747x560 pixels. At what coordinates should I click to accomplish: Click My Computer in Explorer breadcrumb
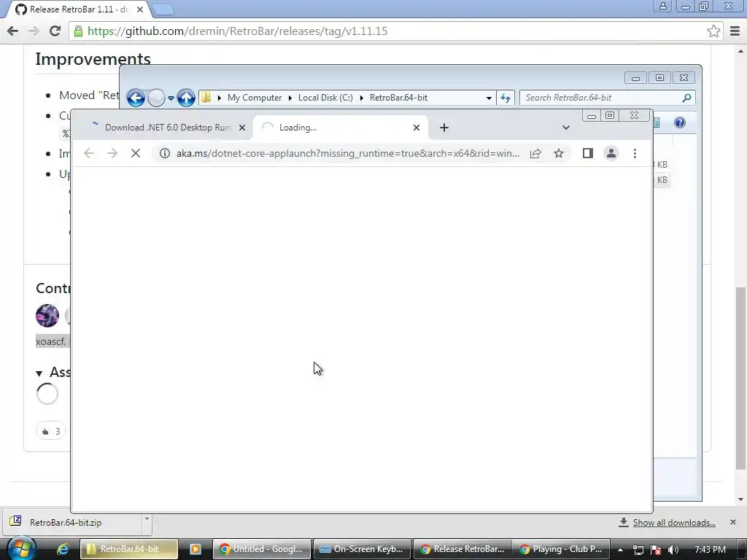coord(255,98)
